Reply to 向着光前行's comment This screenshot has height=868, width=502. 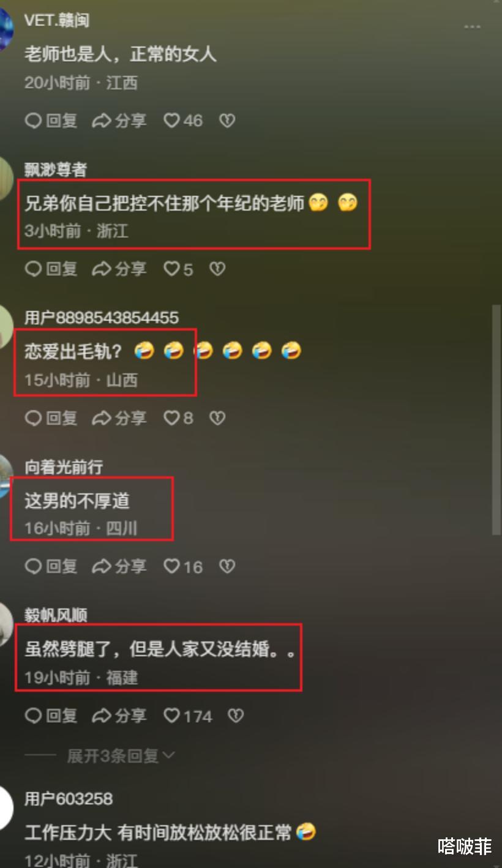coord(51,566)
